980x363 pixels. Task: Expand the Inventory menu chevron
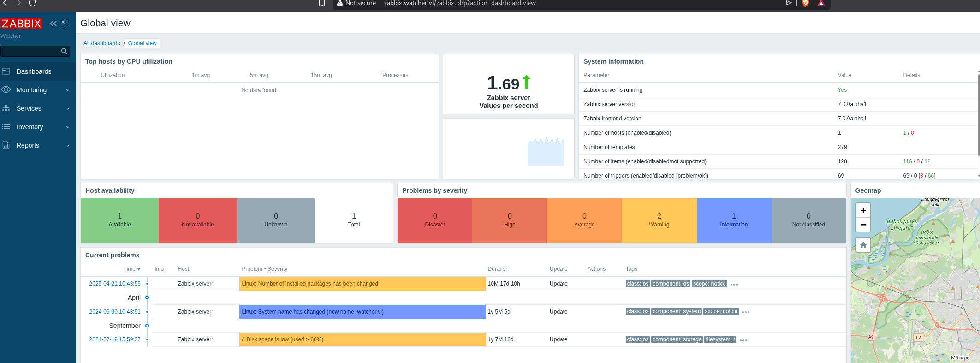pyautogui.click(x=68, y=127)
